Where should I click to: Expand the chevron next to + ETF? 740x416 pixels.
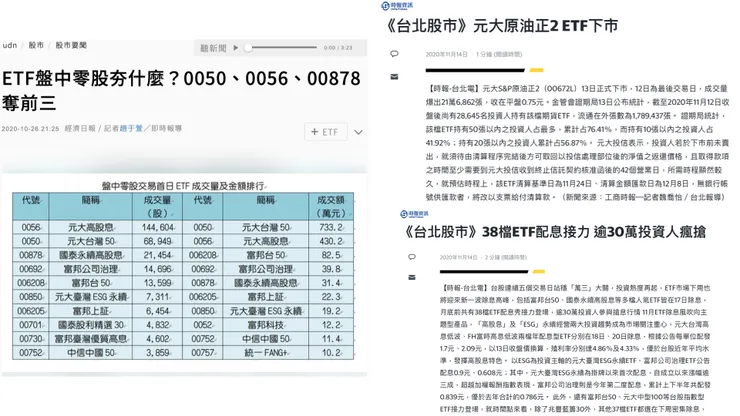tap(359, 132)
